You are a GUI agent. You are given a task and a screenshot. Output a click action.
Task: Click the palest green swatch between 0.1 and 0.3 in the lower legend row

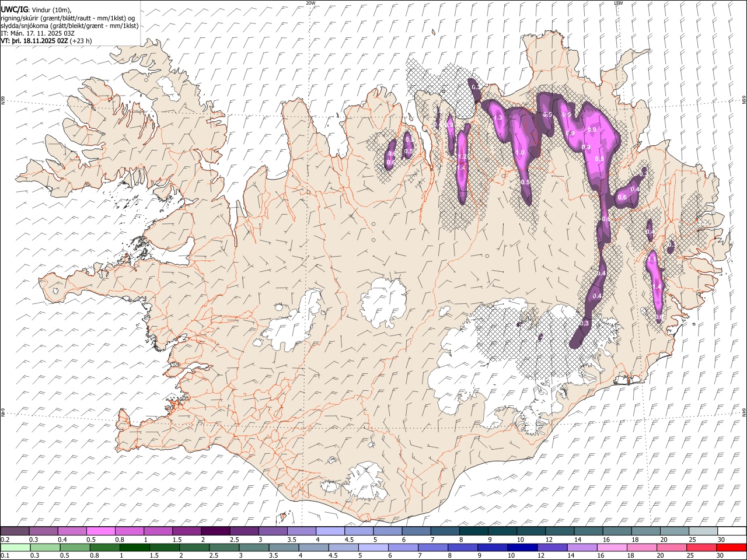coord(15,547)
